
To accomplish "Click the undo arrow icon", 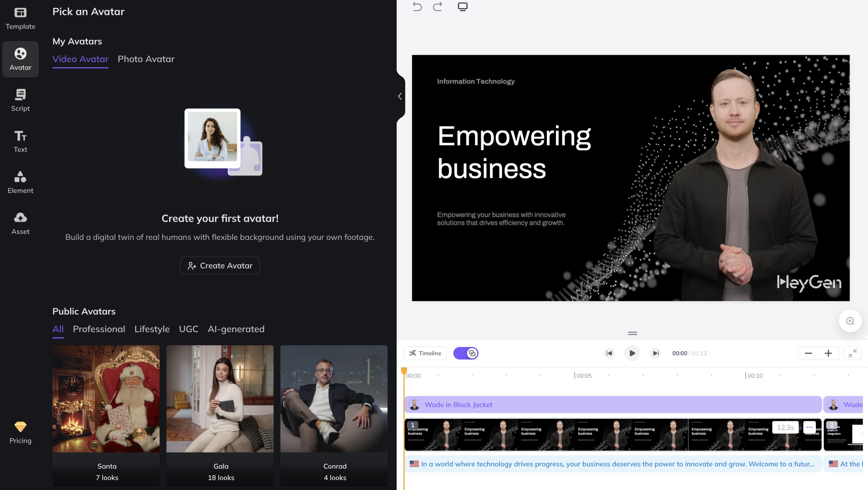I will coord(417,7).
